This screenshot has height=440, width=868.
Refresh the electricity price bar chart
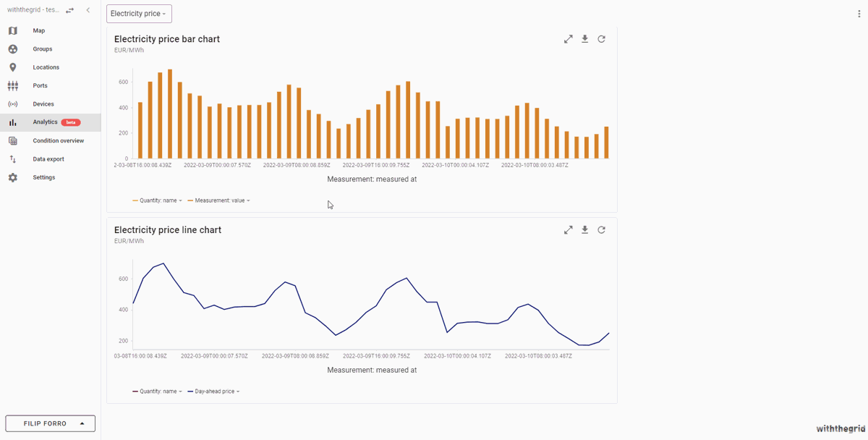(601, 39)
